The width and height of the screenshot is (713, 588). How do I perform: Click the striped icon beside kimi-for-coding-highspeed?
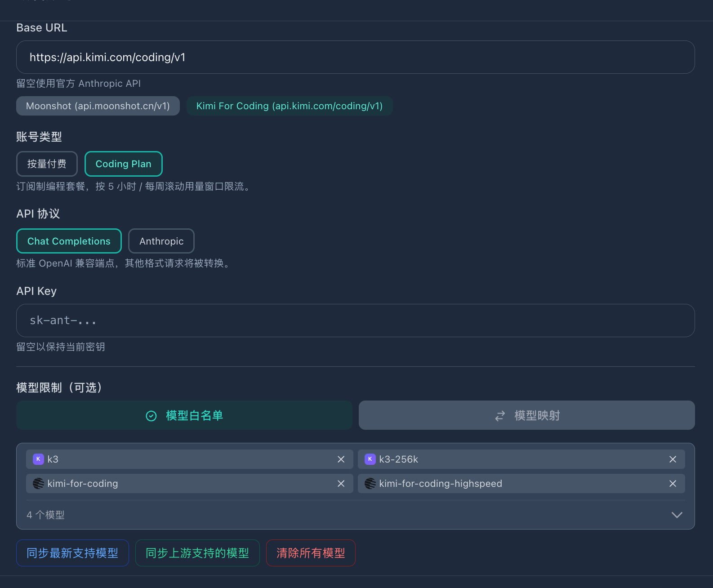[x=370, y=484]
